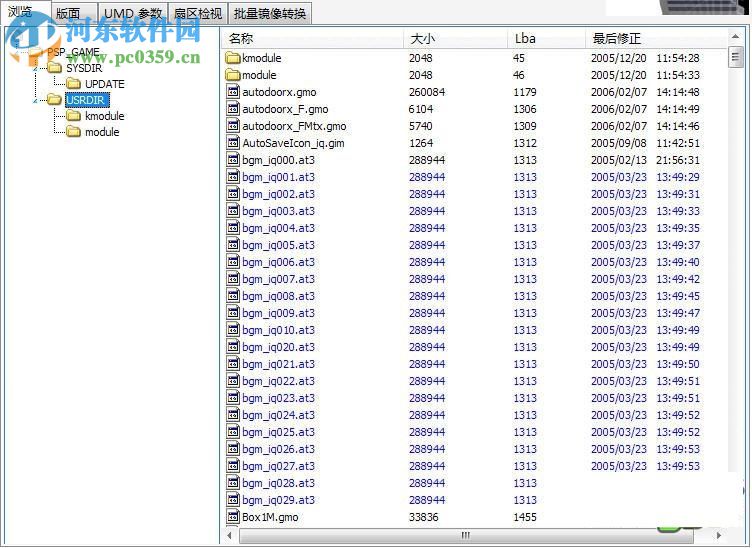Switch to the 版面 tab
The width and height of the screenshot is (752, 548).
point(73,13)
